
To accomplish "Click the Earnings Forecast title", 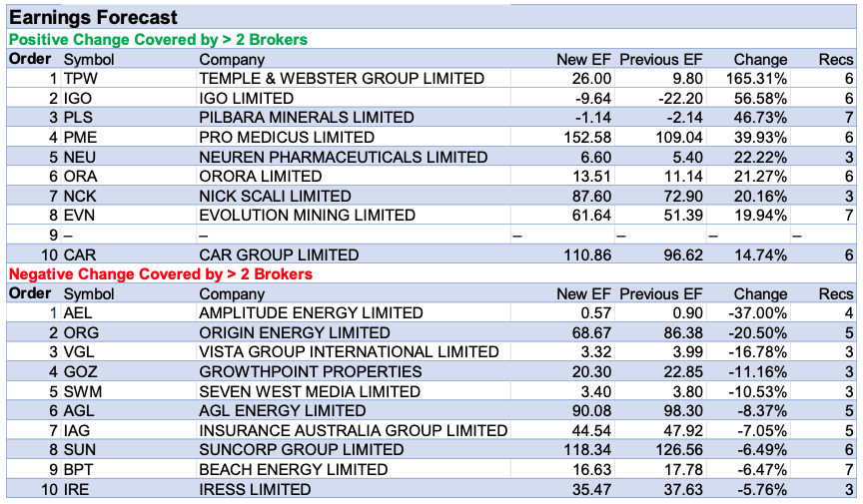I will click(93, 18).
